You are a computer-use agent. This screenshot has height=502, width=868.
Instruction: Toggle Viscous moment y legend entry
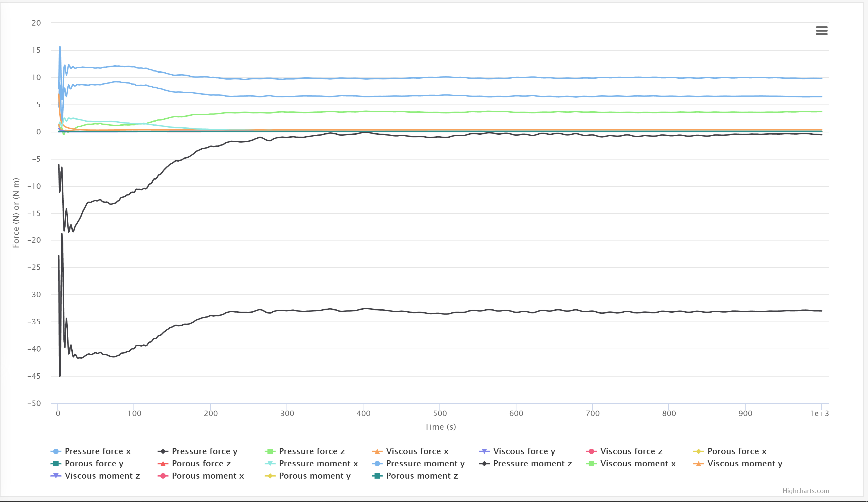744,464
